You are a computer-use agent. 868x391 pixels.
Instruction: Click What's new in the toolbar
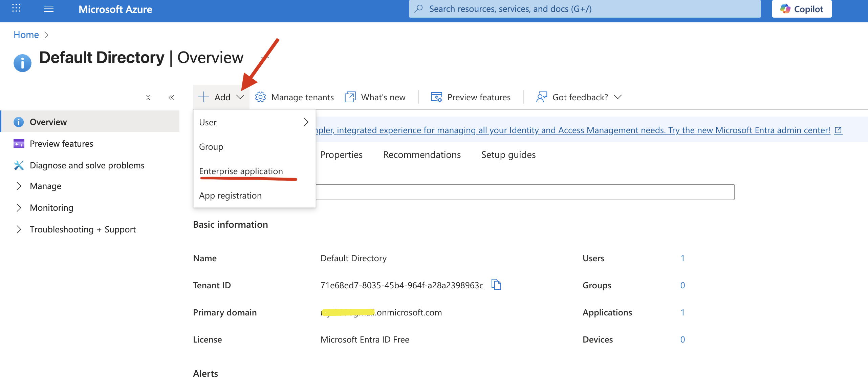pyautogui.click(x=375, y=97)
